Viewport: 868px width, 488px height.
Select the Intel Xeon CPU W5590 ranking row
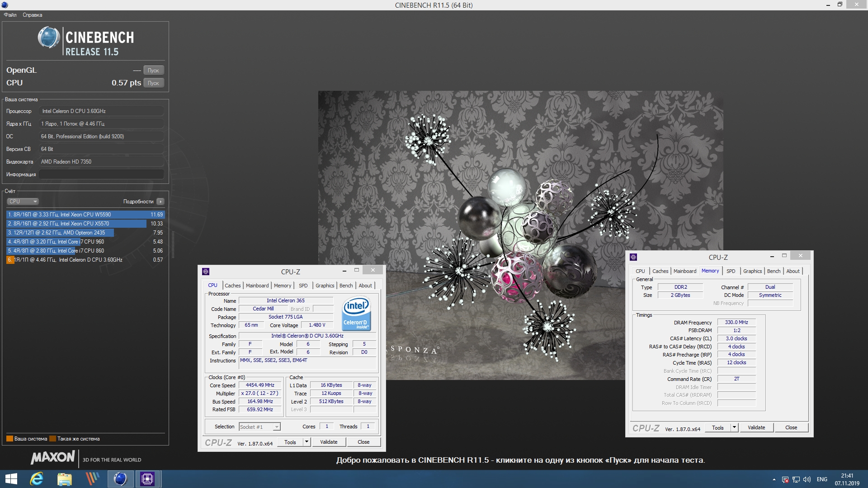pos(85,215)
